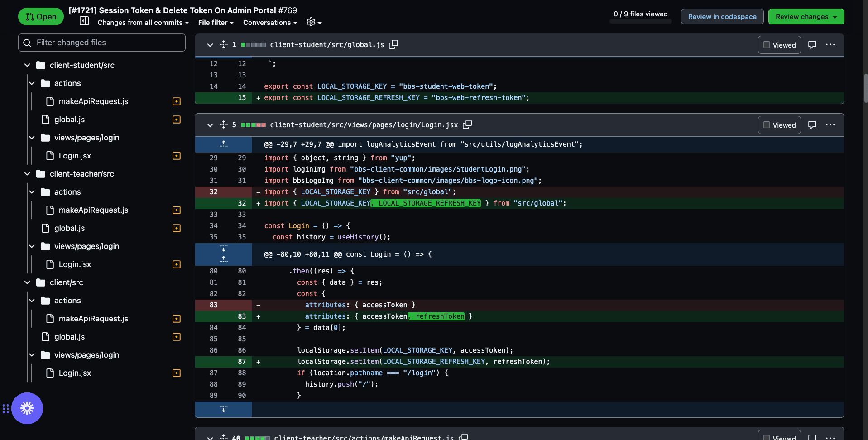Open client-student makeApiRequest.js file

pos(93,101)
